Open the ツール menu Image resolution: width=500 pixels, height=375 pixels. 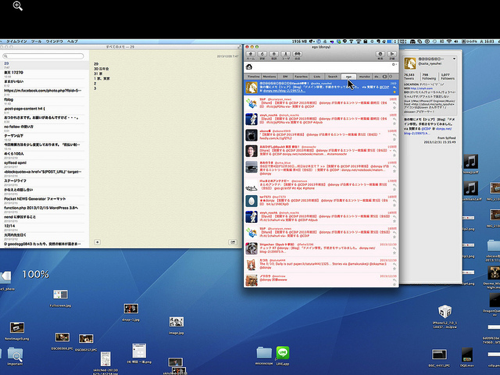point(36,42)
